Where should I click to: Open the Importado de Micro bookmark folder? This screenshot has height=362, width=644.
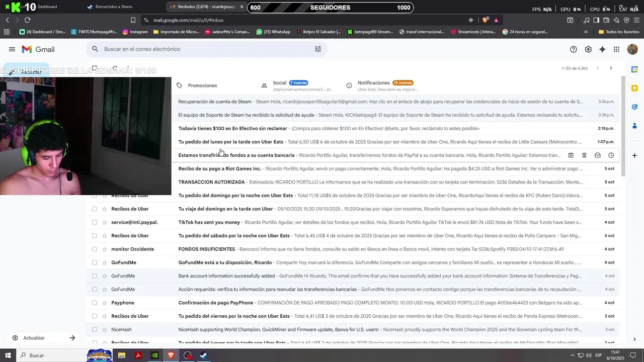(176, 32)
